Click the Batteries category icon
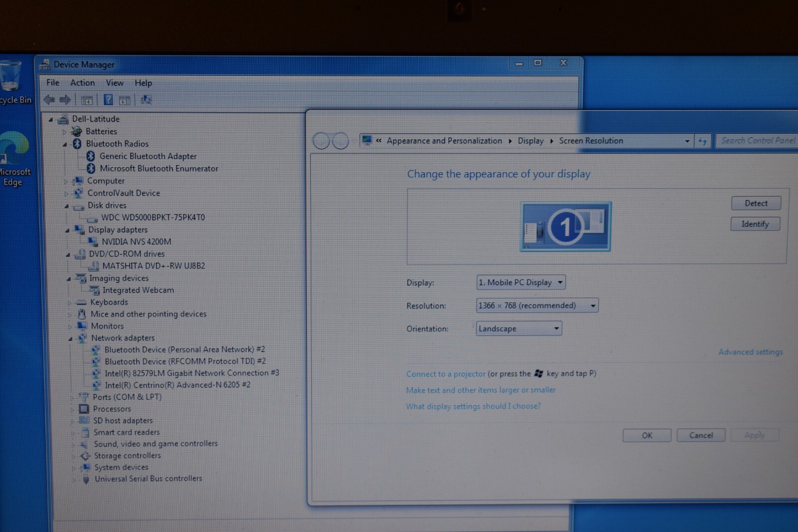798x532 pixels. [x=76, y=131]
